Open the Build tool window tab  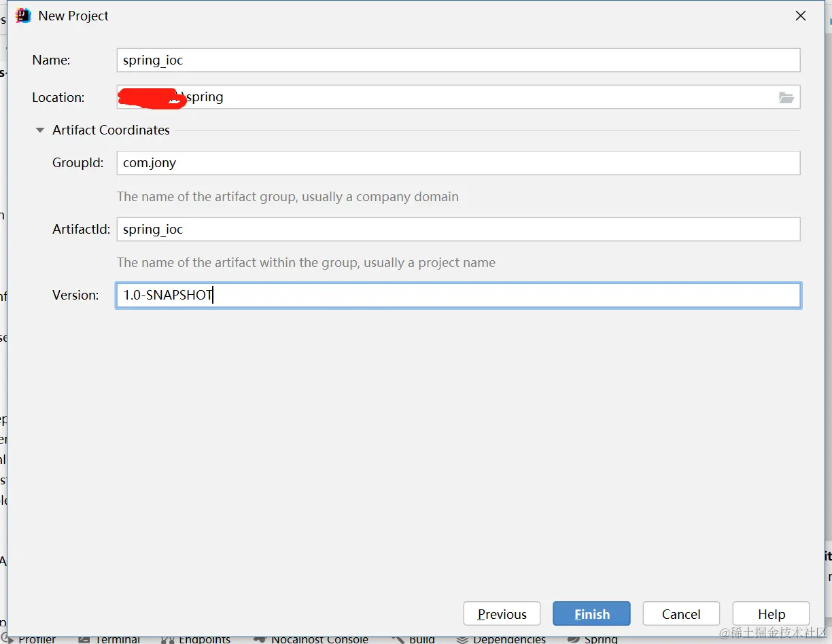[413, 639]
